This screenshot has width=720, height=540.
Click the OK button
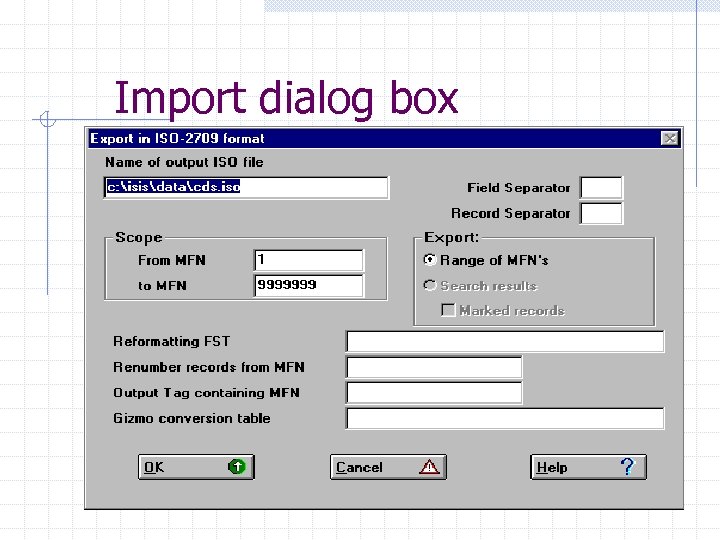(196, 467)
